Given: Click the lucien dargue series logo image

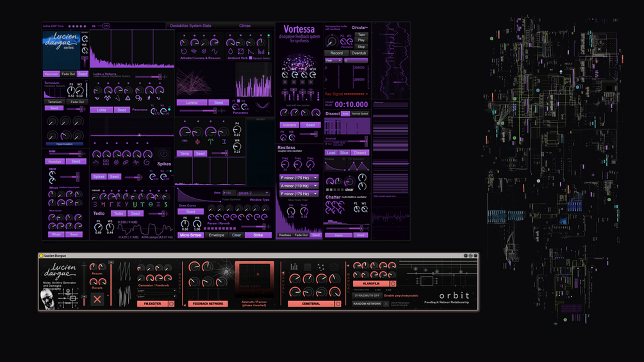Looking at the screenshot, I should pyautogui.click(x=62, y=50).
